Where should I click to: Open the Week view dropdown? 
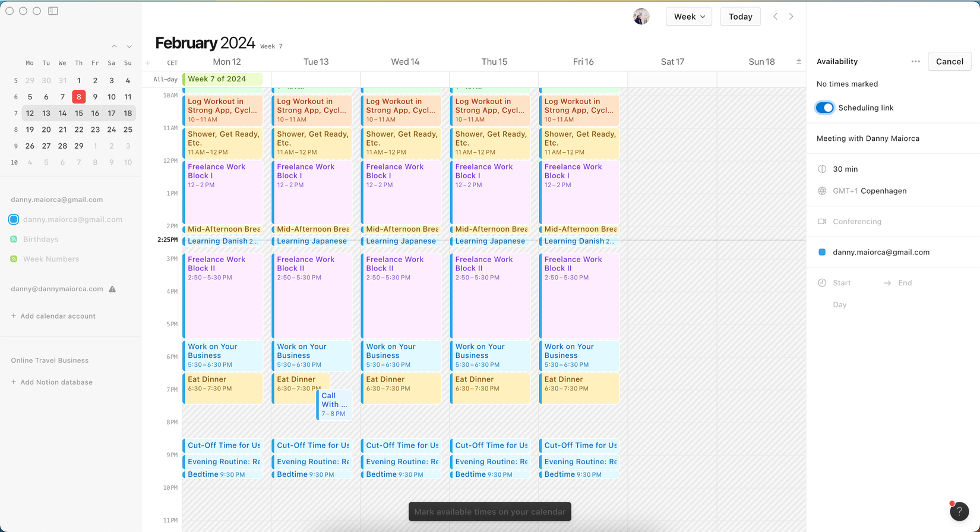coord(689,17)
